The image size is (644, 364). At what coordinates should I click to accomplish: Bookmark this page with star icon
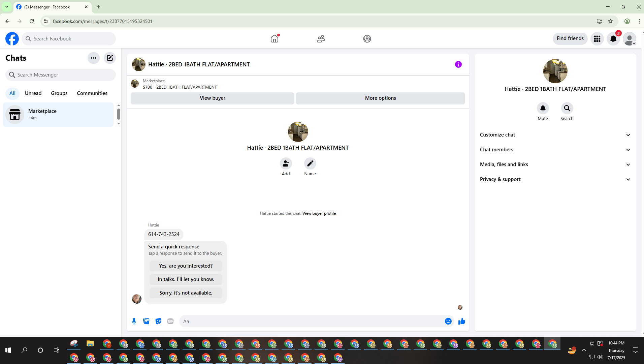coord(610,21)
